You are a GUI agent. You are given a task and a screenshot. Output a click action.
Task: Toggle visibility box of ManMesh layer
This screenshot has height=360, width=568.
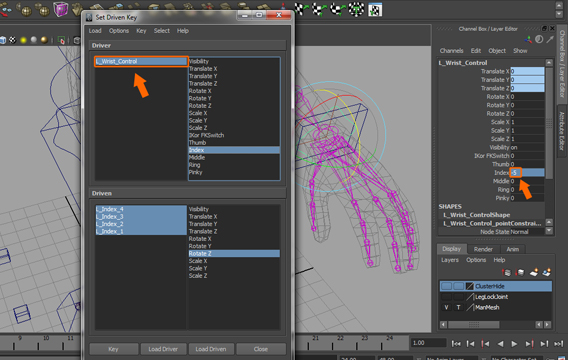click(446, 307)
